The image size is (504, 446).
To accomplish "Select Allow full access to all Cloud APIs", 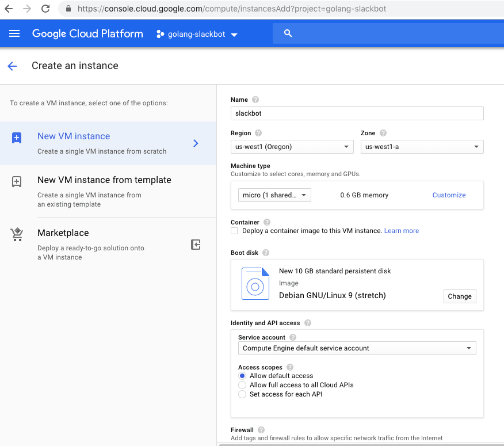I will tap(242, 385).
